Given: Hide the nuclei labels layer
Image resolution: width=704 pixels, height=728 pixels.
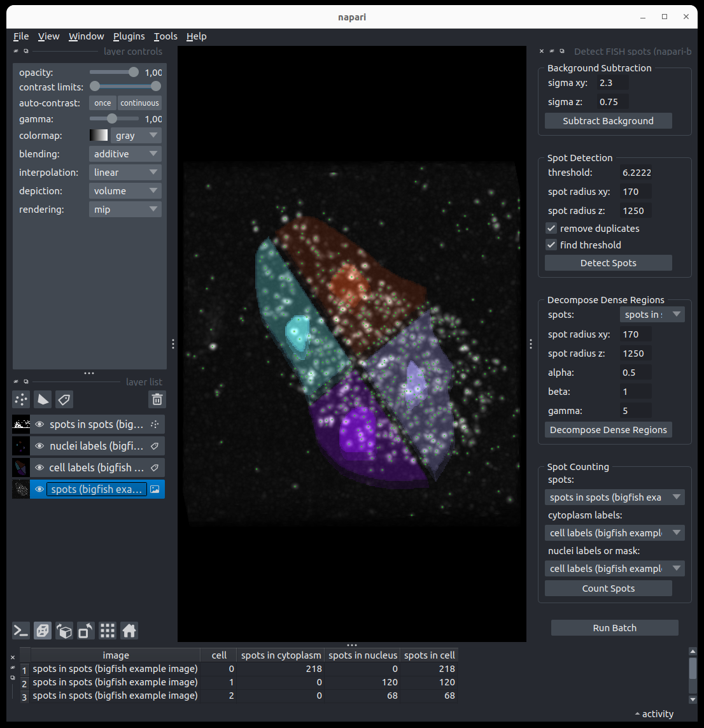Looking at the screenshot, I should click(39, 446).
